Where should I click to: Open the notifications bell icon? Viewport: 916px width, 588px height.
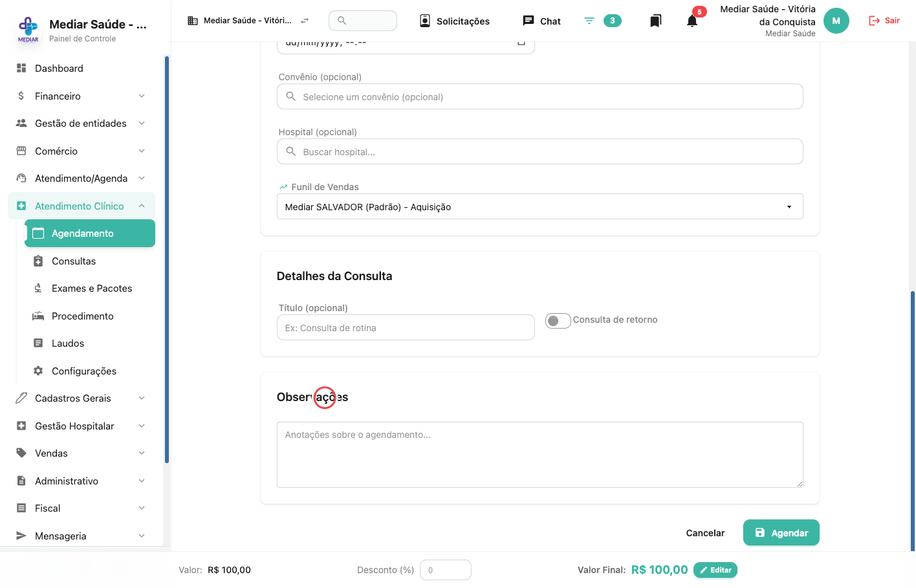click(692, 21)
